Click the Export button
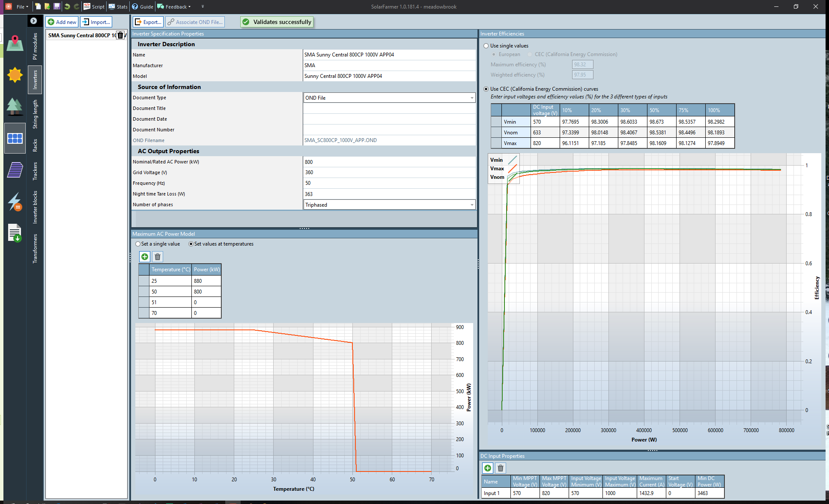 coord(147,22)
